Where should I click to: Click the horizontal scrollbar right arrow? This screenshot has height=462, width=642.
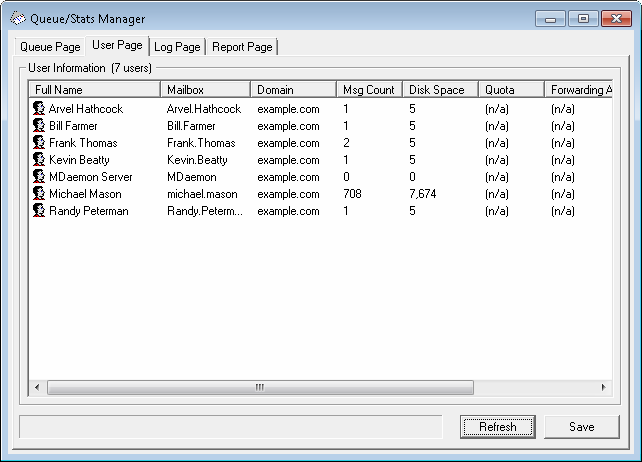point(603,387)
